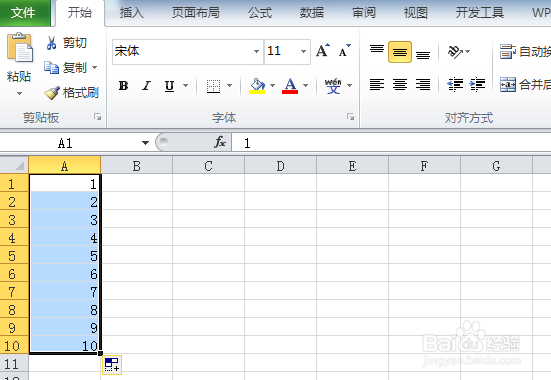This screenshot has width=551, height=380.
Task: Expand the font size dropdown arrow
Action: [304, 51]
